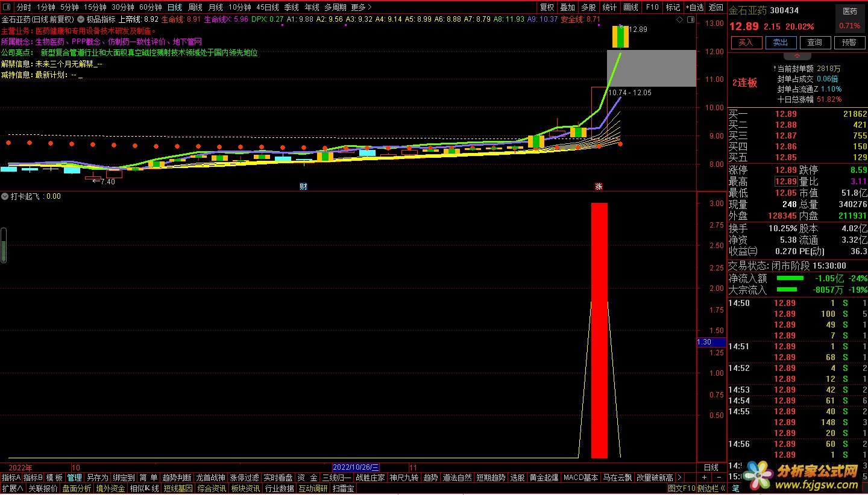868x495 pixels.
Task: Add stock via +自选
Action: [x=694, y=7]
